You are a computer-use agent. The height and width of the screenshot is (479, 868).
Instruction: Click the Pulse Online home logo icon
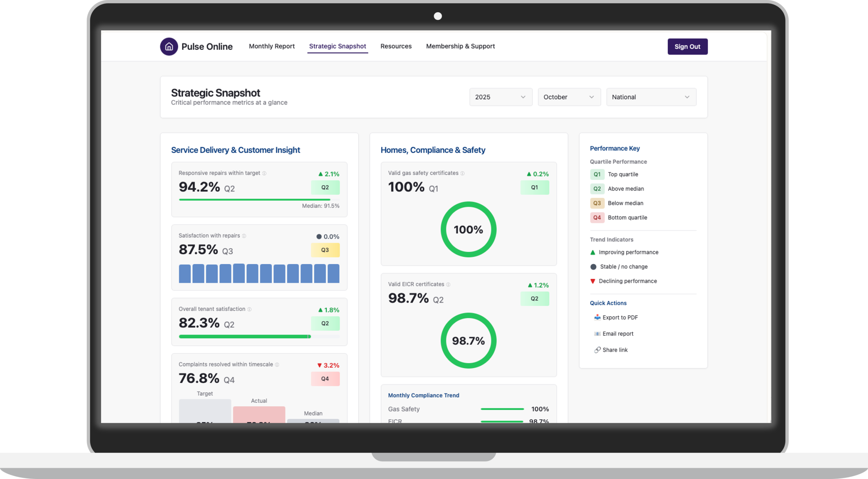tap(169, 46)
